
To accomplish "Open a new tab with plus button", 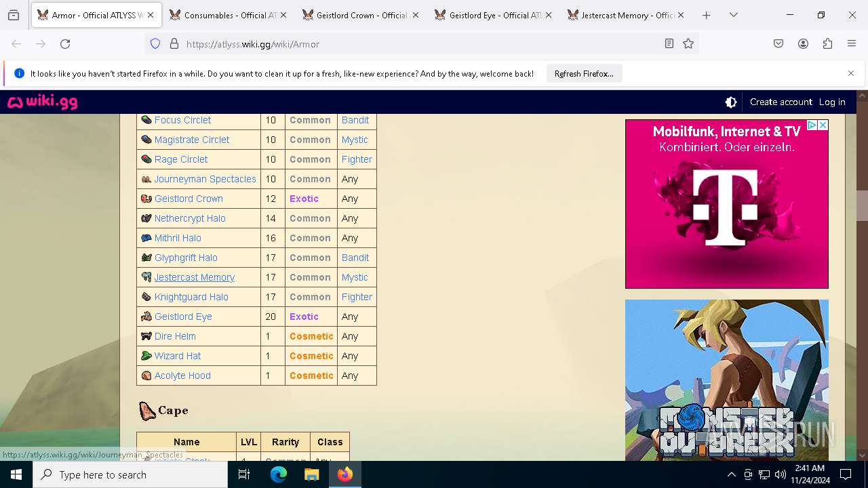I will [x=706, y=15].
